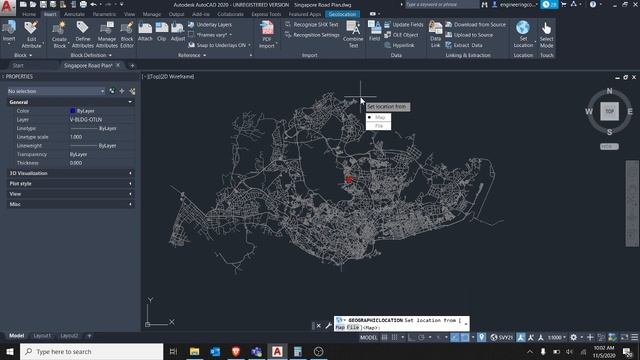Viewport: 640px width, 360px height.
Task: Click Create Block in ribbon
Action: [x=60, y=34]
